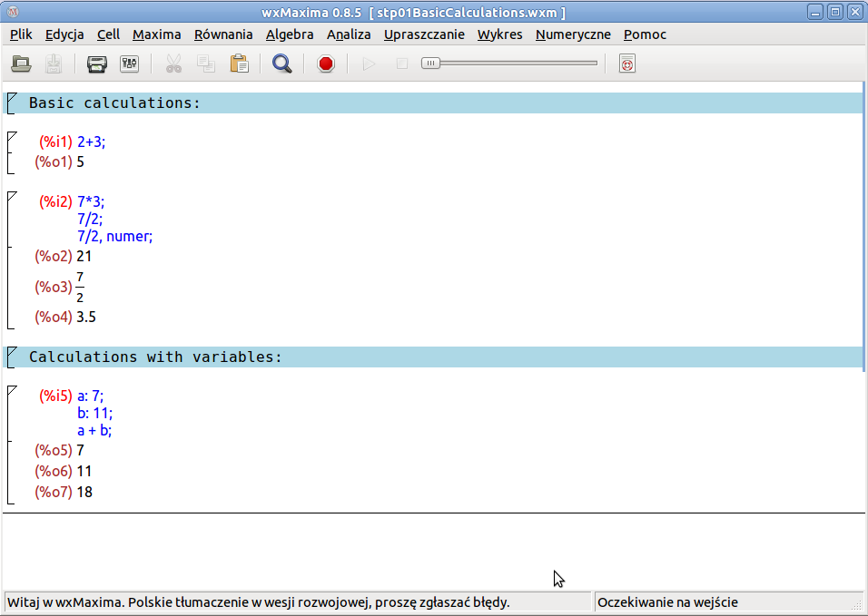
Task: Open the Wykres menu
Action: pyautogui.click(x=500, y=34)
